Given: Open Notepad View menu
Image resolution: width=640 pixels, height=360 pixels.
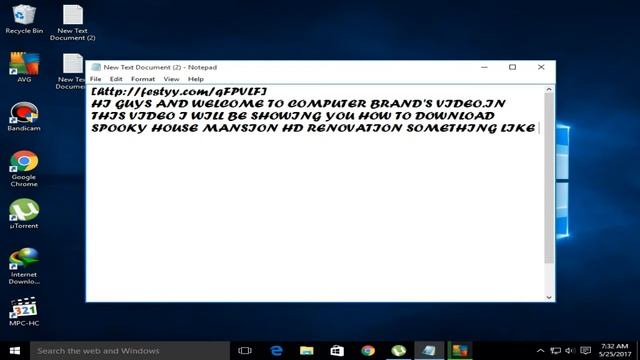Looking at the screenshot, I should click(x=171, y=79).
